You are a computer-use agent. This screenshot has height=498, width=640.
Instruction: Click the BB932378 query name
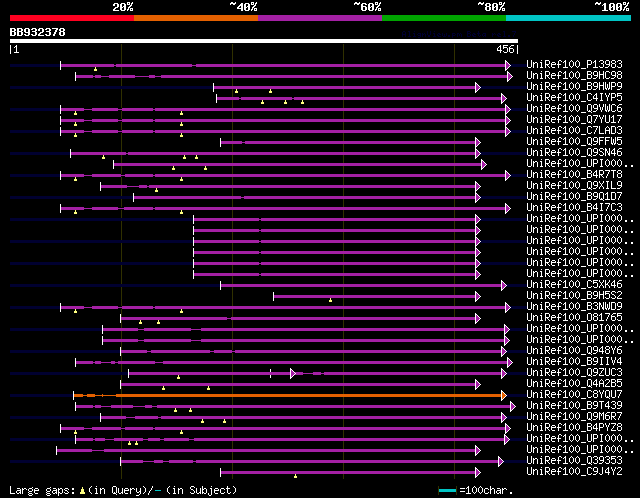coord(38,32)
